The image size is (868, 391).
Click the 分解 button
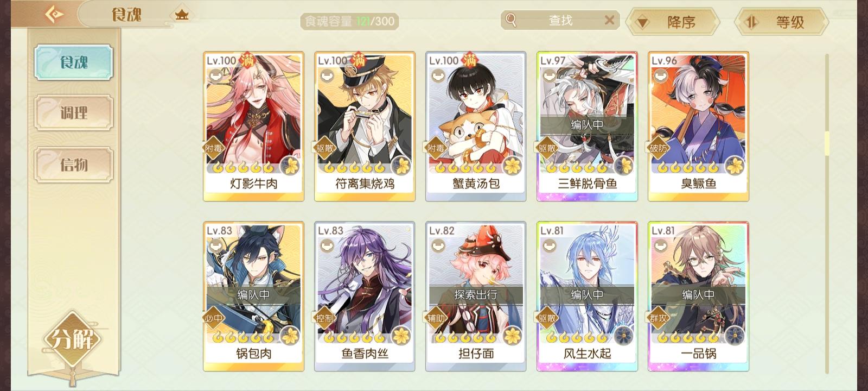coord(73,340)
